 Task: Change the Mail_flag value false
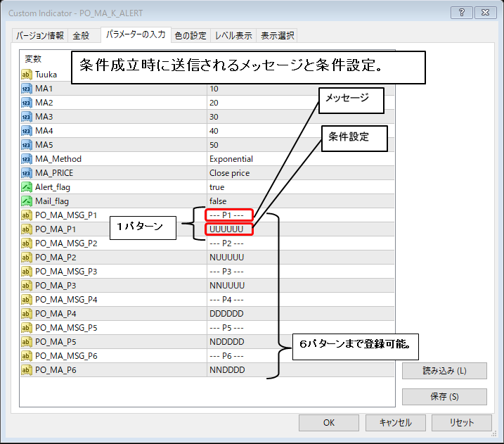coord(218,201)
